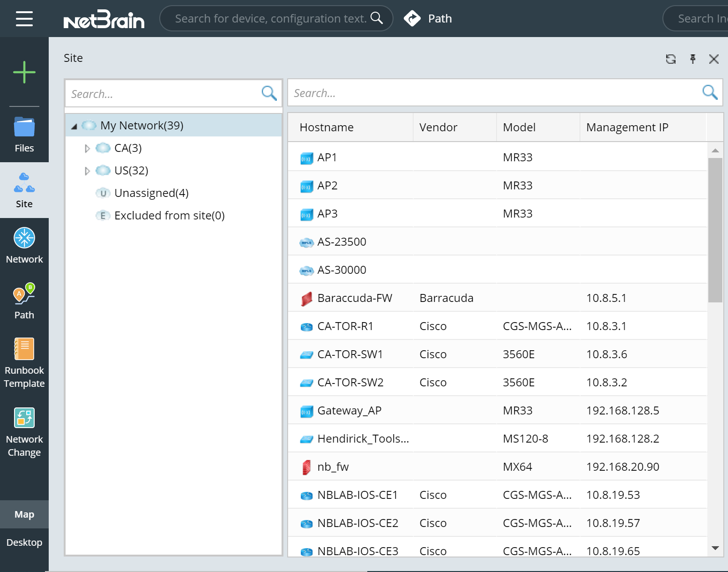This screenshot has height=572, width=728.
Task: Click IP address 192.168.128.5
Action: point(623,411)
